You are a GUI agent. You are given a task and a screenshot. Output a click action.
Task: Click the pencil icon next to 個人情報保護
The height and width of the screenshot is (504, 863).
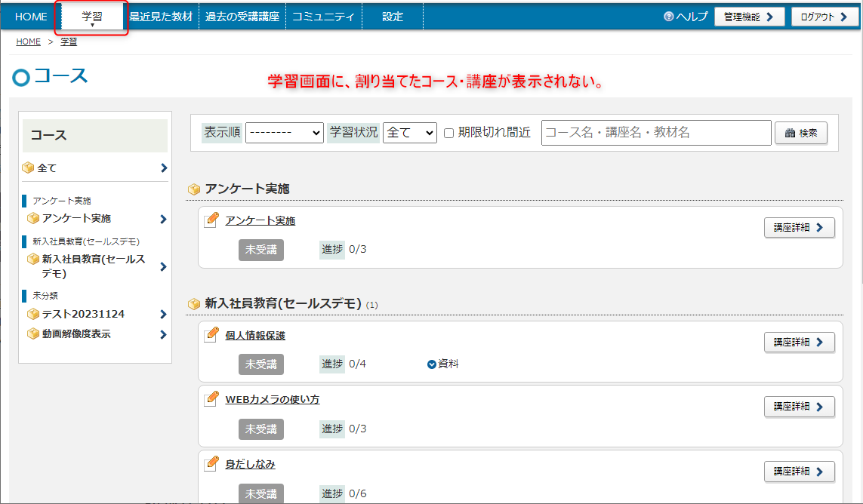[x=212, y=335]
